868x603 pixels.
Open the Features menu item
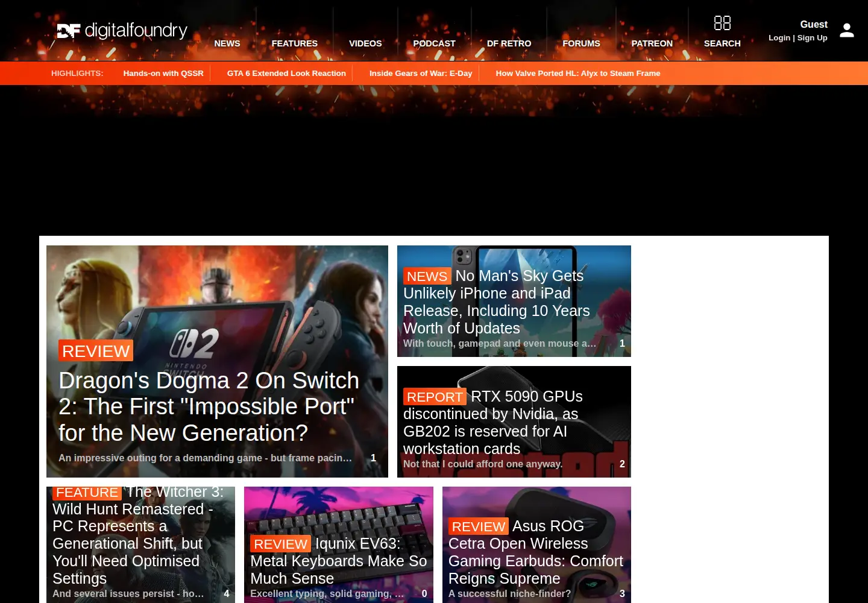click(x=295, y=43)
